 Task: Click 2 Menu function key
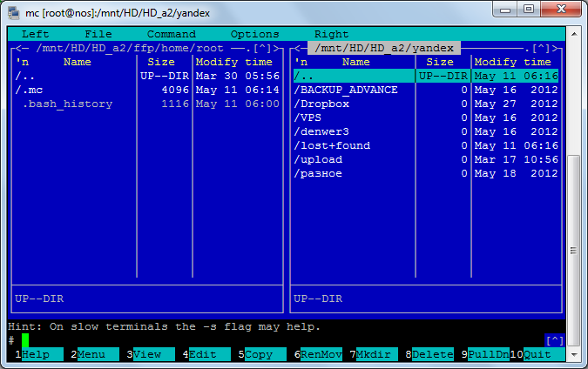(x=95, y=354)
